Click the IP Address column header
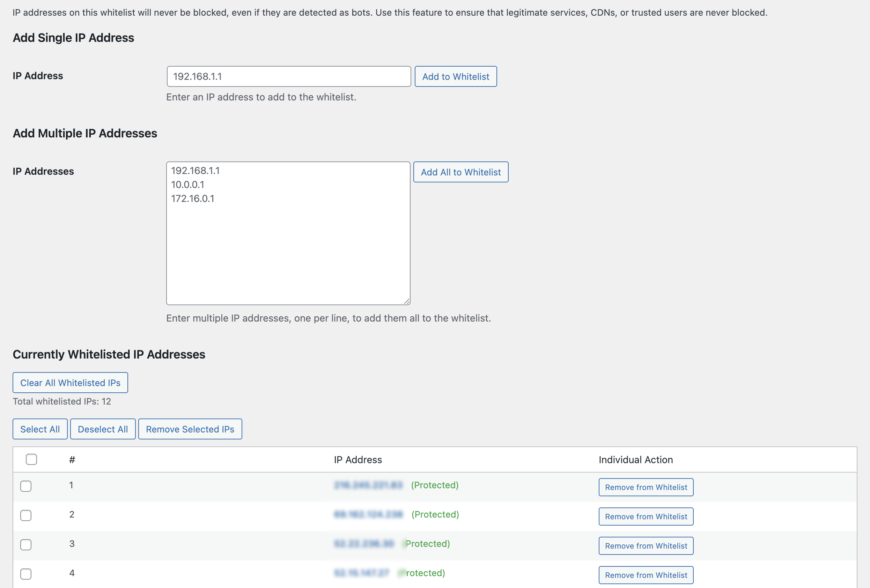Viewport: 870px width, 588px height. 357,460
